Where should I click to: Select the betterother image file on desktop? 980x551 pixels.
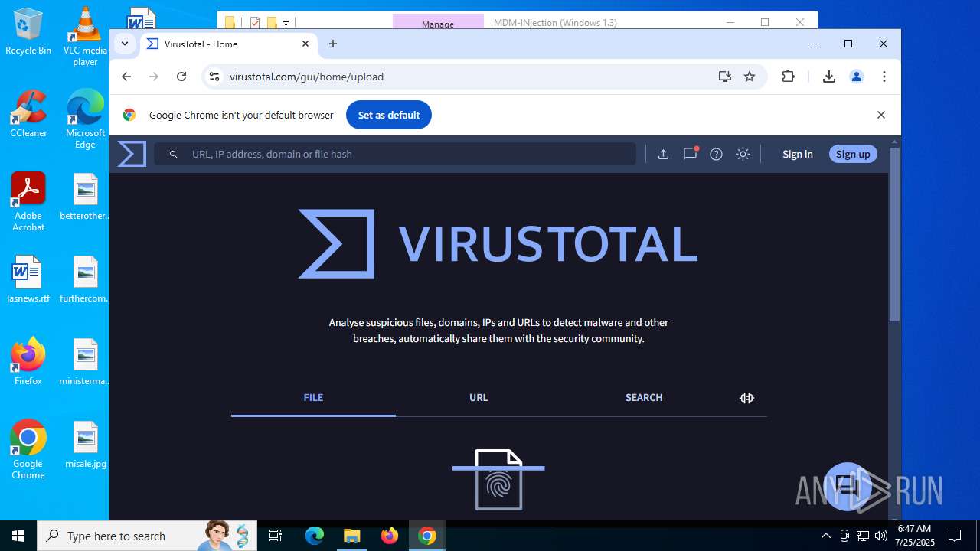click(85, 196)
